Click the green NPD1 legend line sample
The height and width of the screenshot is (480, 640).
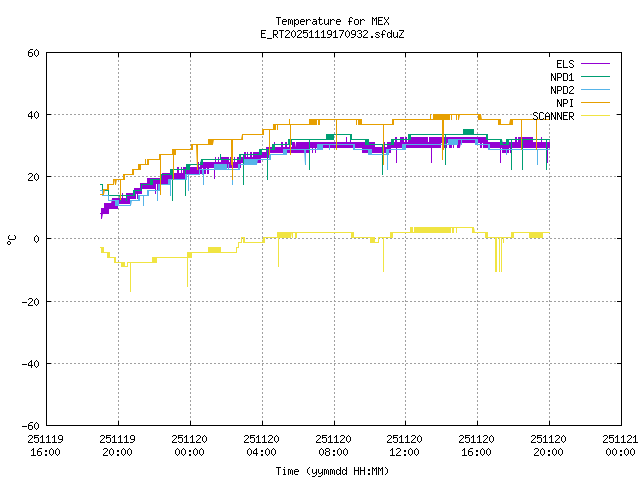point(594,76)
